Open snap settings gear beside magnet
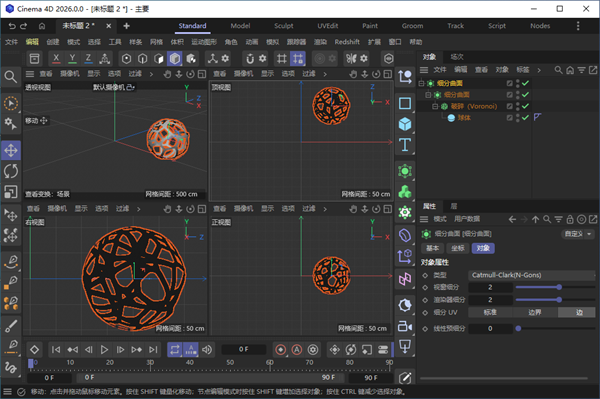The image size is (600, 399). 262,59
